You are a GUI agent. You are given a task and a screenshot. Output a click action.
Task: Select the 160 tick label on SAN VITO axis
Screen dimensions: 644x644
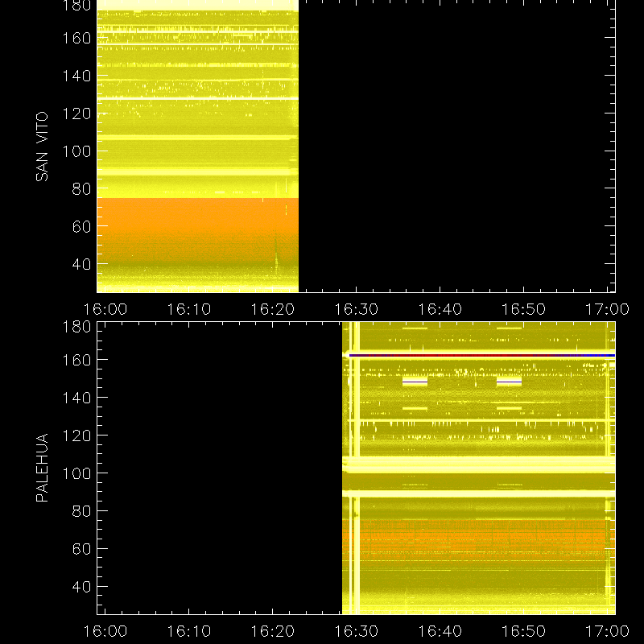76,38
